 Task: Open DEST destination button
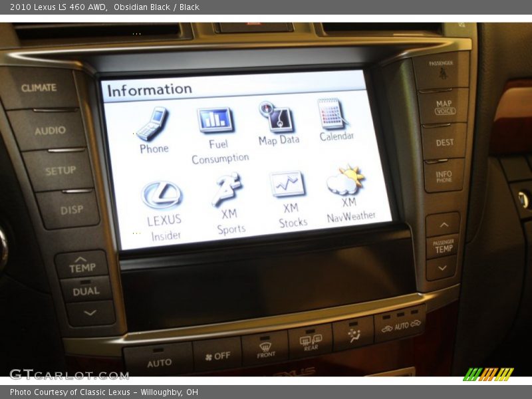point(444,142)
